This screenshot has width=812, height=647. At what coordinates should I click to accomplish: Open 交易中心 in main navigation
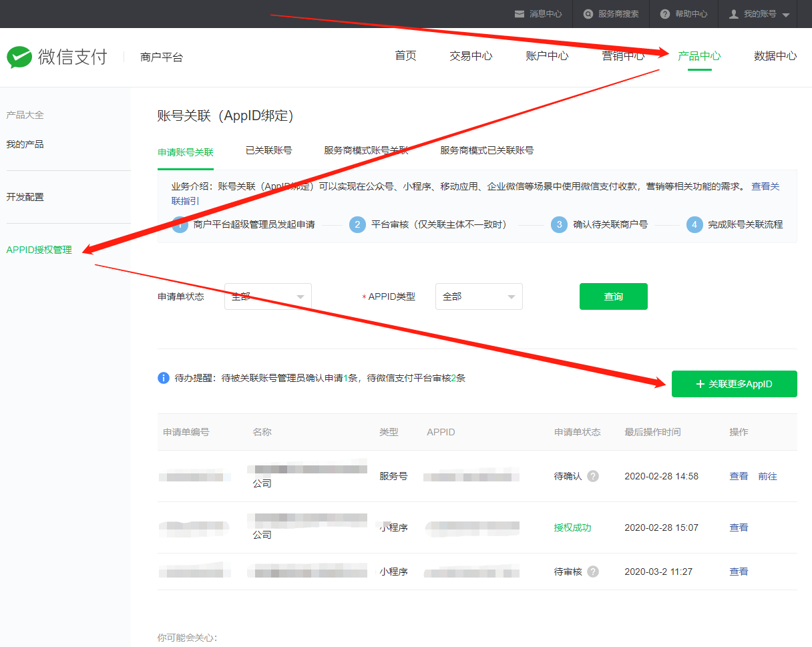tap(471, 56)
